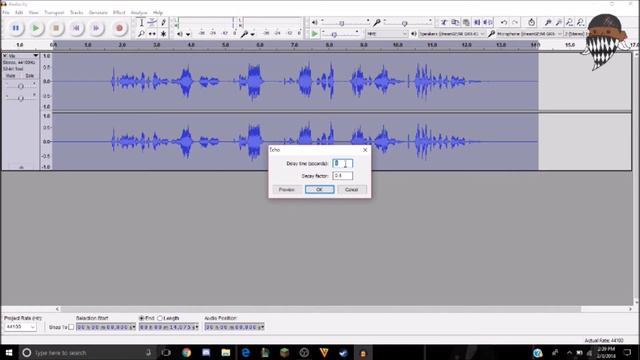Viewport: 640px width, 360px height.
Task: Click Cancel in the Echo dialog
Action: (352, 189)
